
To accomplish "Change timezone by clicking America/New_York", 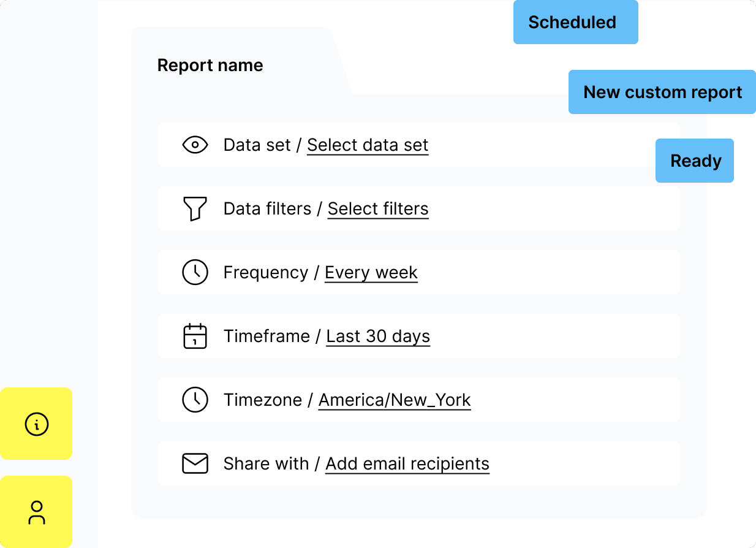I will pos(394,400).
